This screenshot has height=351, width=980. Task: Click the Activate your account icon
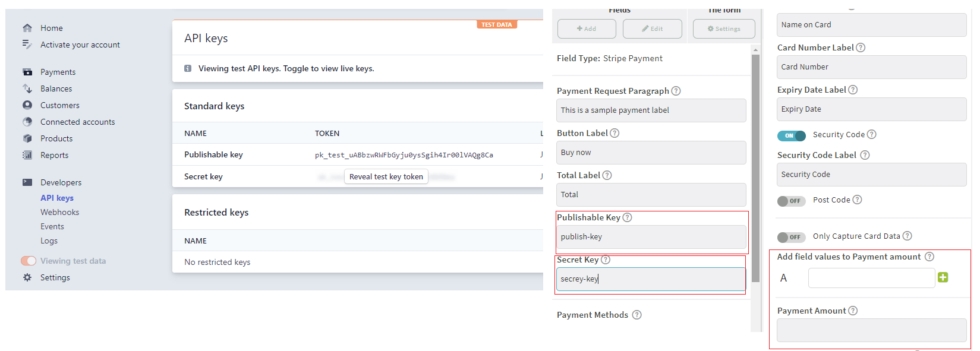(27, 44)
